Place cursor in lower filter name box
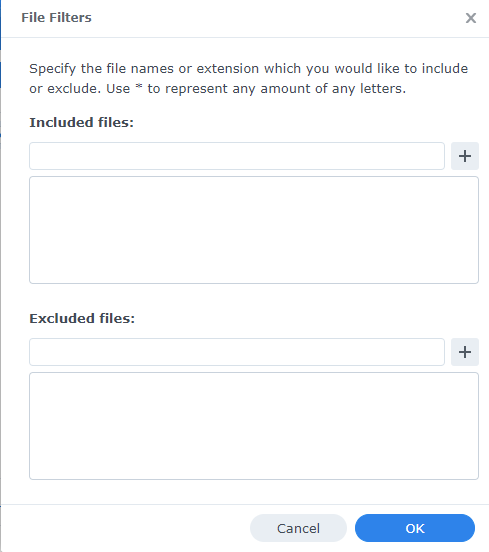Screen dimensions: 489x552 tap(237, 352)
